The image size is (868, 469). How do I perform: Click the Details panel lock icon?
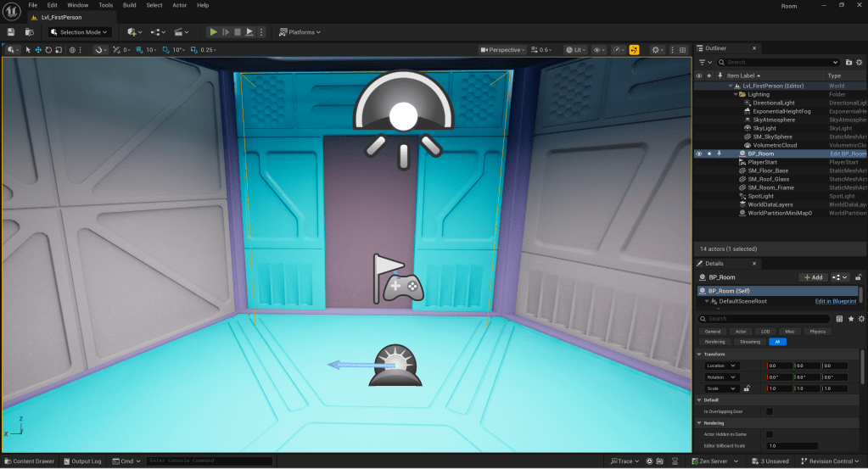(x=858, y=277)
